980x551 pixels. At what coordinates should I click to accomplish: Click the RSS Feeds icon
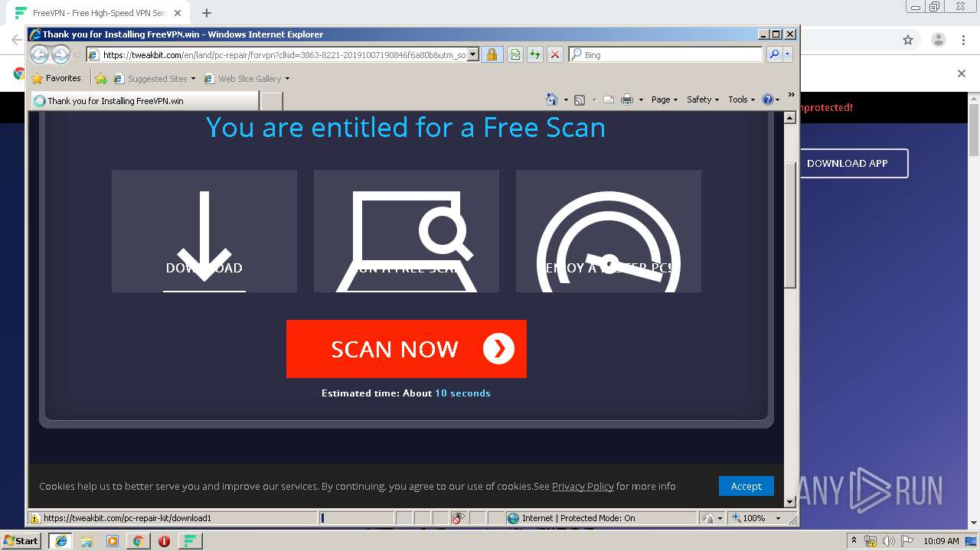[x=580, y=99]
